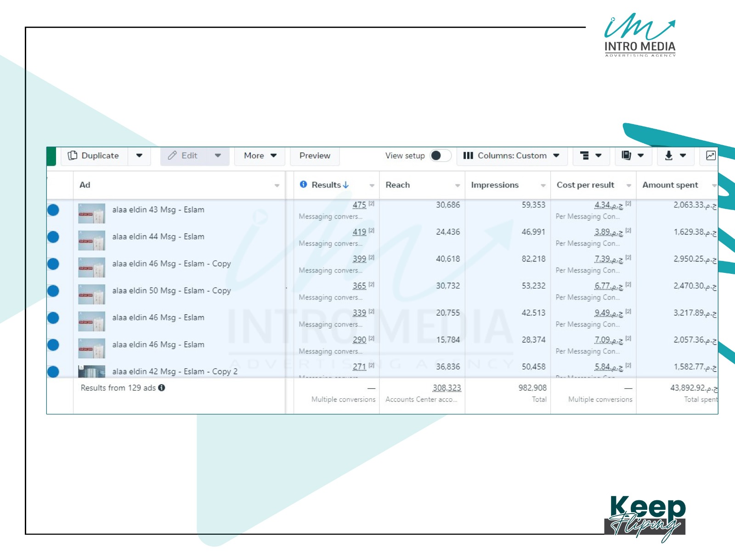Toggle checkbox for alaa eldin 42 Msg Copy 2 ad
The width and height of the screenshot is (735, 560).
[x=53, y=371]
